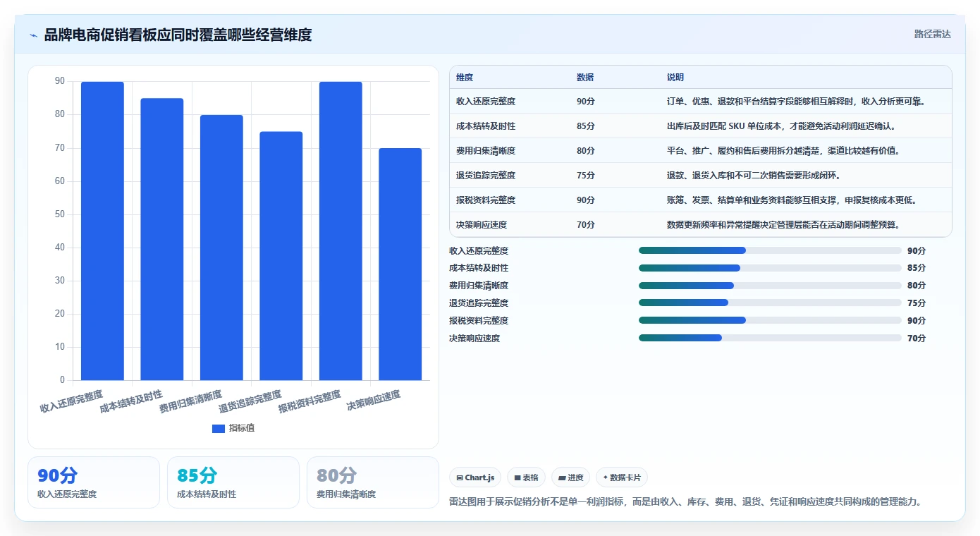Click the description starting 账簿、发票、结算单

(792, 200)
